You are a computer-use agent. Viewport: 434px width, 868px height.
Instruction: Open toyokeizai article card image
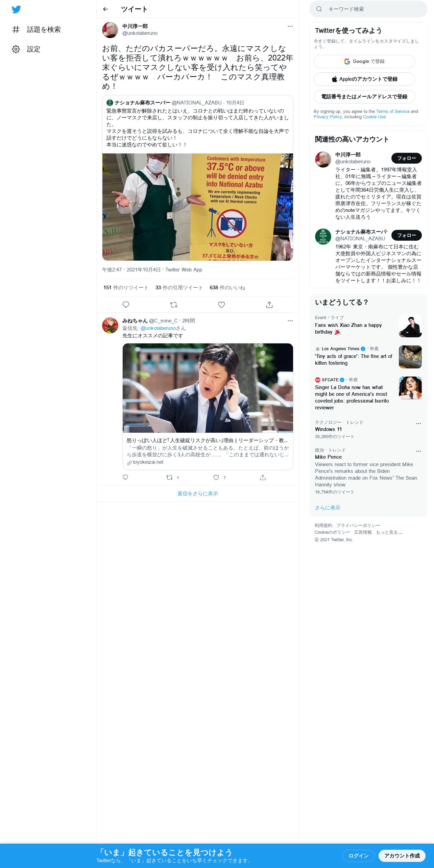(208, 388)
